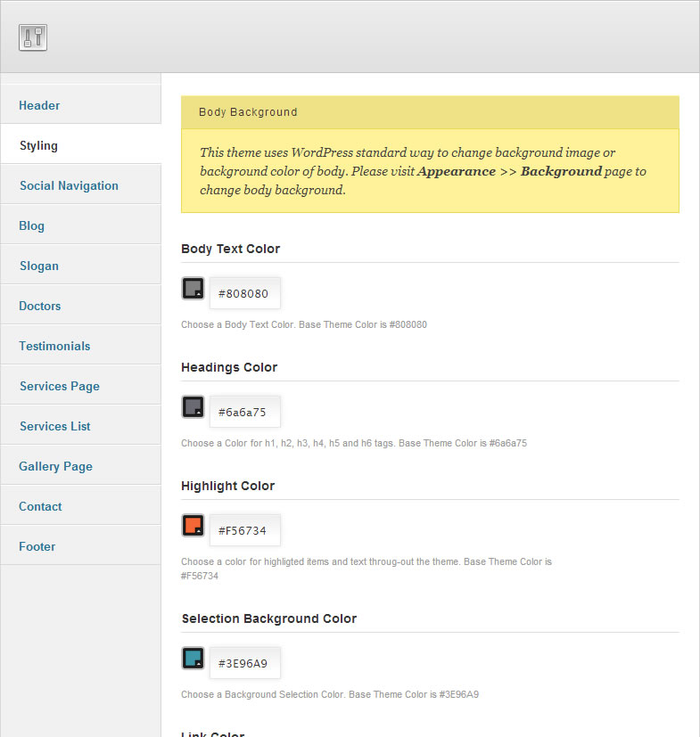This screenshot has height=737, width=700.
Task: Select the Services Page tab
Action: click(x=59, y=386)
